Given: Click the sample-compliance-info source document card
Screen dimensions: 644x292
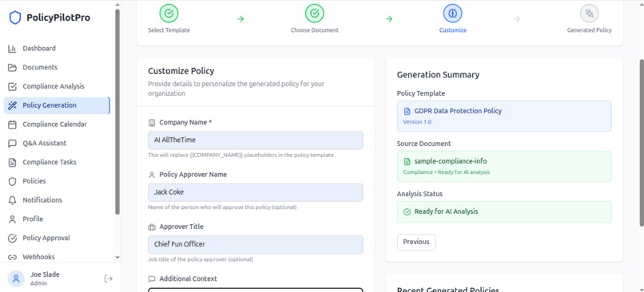Looking at the screenshot, I should coord(504,167).
